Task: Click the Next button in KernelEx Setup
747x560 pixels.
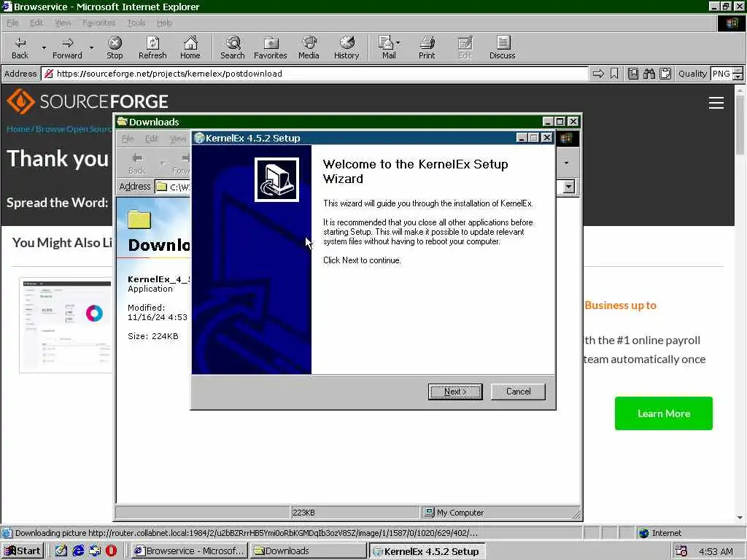Action: [455, 392]
